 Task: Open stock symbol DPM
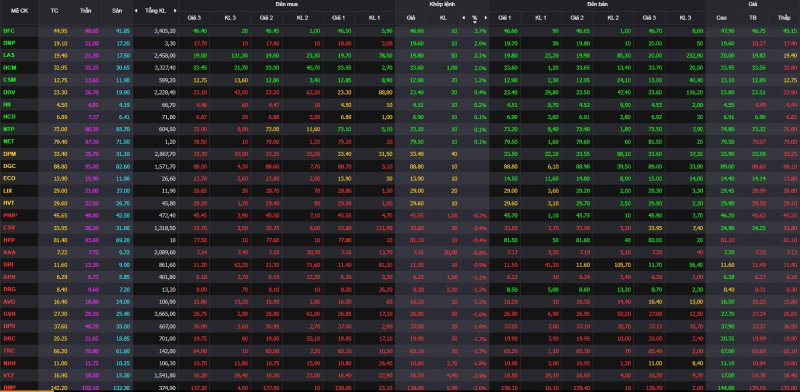[9, 154]
